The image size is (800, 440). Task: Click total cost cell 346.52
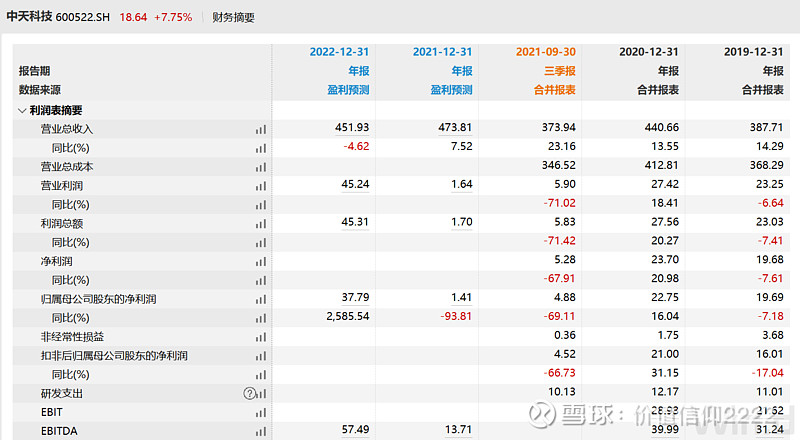(x=559, y=165)
